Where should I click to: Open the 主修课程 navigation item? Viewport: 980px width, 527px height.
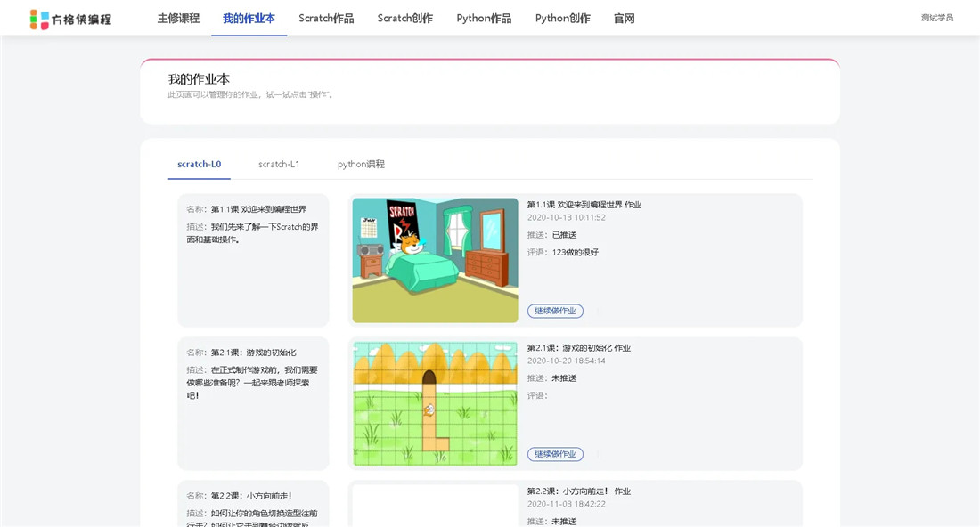pos(177,18)
